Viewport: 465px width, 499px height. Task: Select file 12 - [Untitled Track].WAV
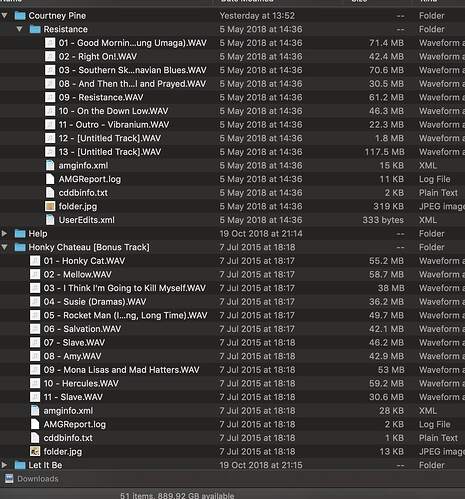click(x=110, y=138)
